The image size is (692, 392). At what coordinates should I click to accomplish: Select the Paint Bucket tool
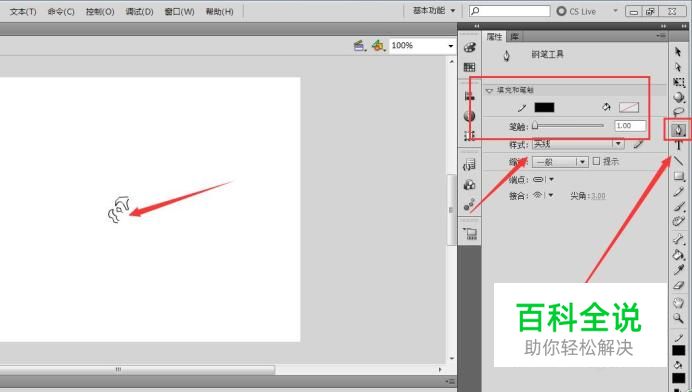click(679, 255)
